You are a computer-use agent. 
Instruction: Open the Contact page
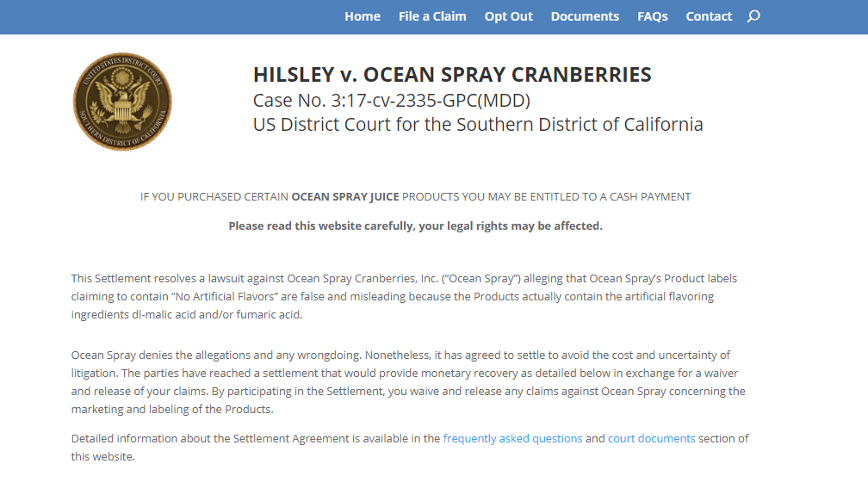click(709, 16)
